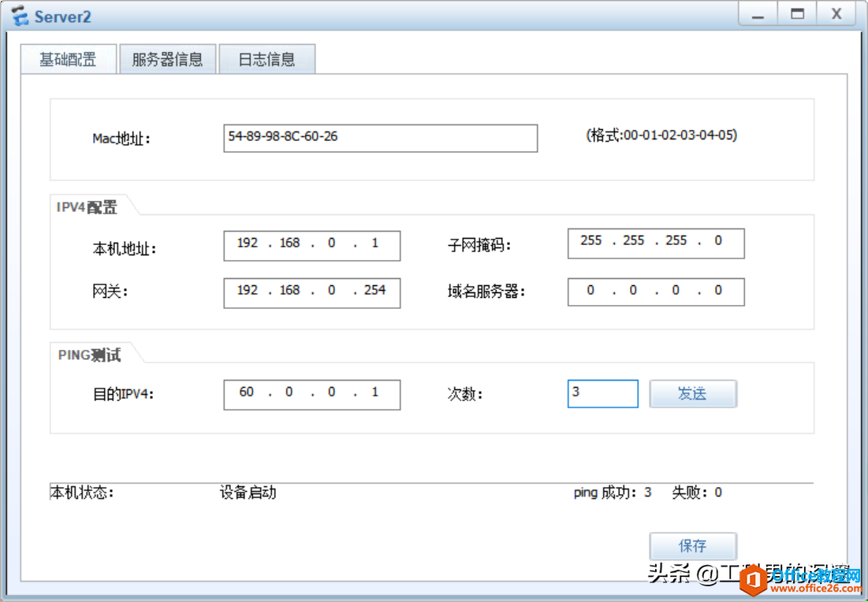Click the Server2 application icon in title bar

[x=20, y=16]
